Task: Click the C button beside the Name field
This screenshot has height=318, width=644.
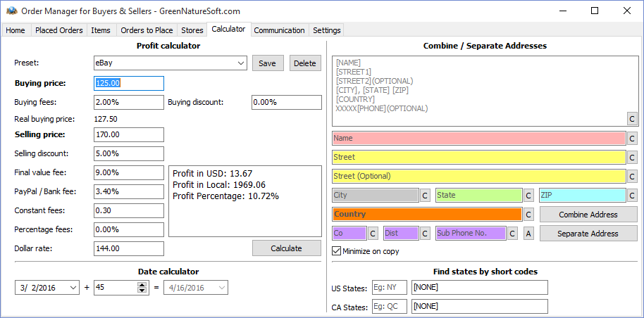Action: tap(633, 139)
